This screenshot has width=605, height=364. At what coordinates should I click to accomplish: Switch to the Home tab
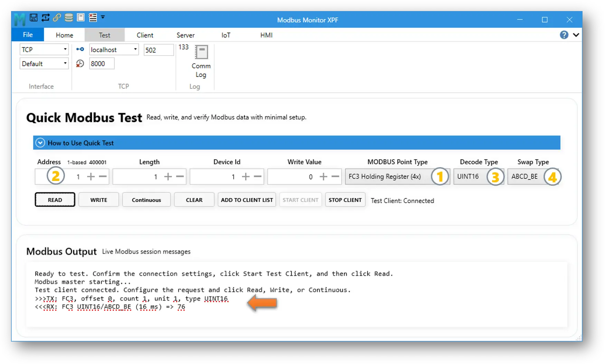[x=65, y=35]
